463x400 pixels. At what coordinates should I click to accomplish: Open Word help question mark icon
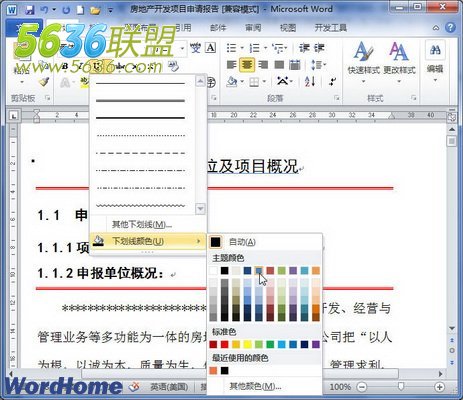tap(450, 27)
